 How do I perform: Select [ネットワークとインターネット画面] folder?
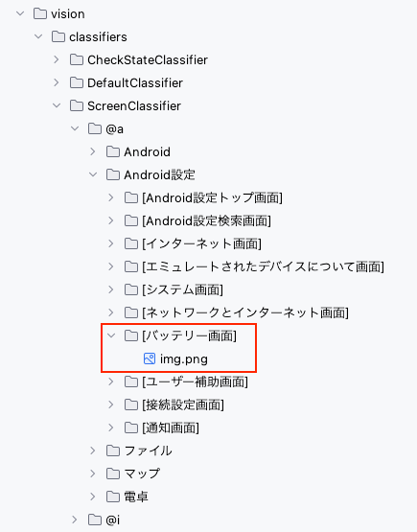(237, 312)
